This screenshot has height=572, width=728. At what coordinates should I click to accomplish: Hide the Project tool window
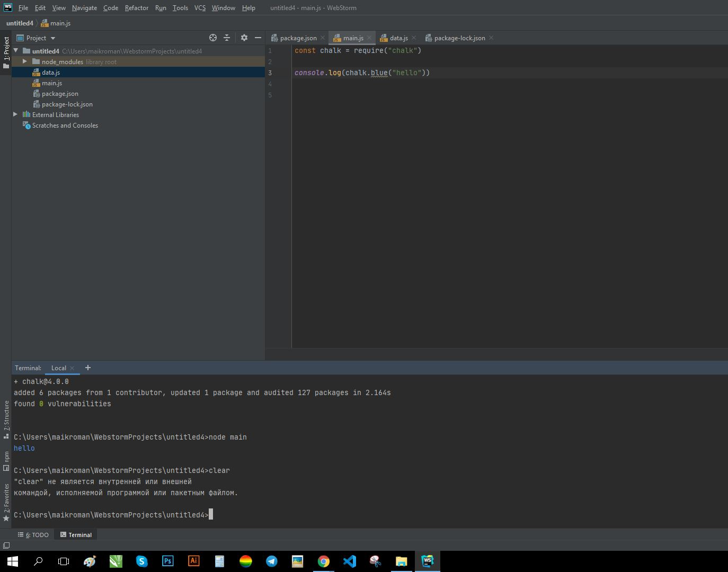[x=258, y=38]
